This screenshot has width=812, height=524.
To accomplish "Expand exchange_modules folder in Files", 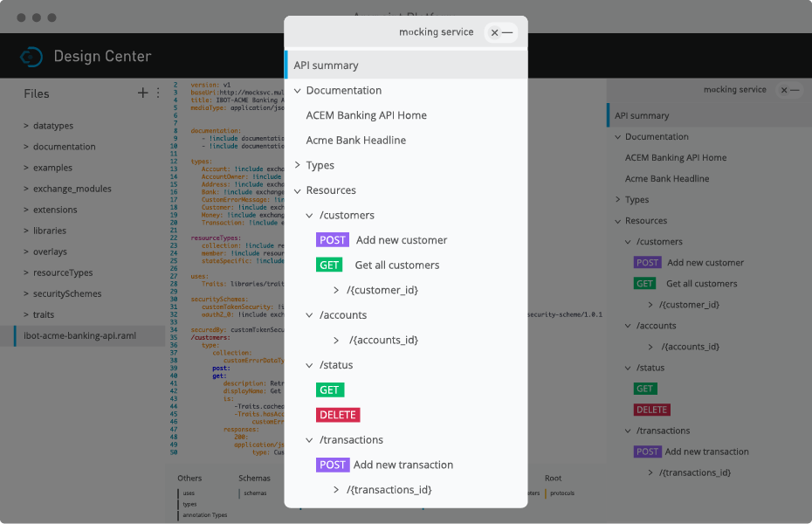I will coord(26,189).
